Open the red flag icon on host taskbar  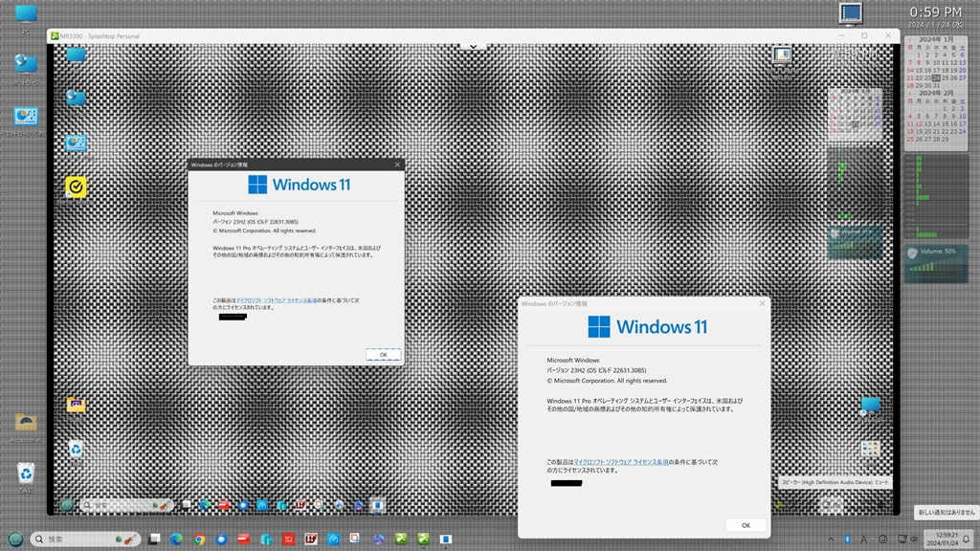(x=244, y=539)
